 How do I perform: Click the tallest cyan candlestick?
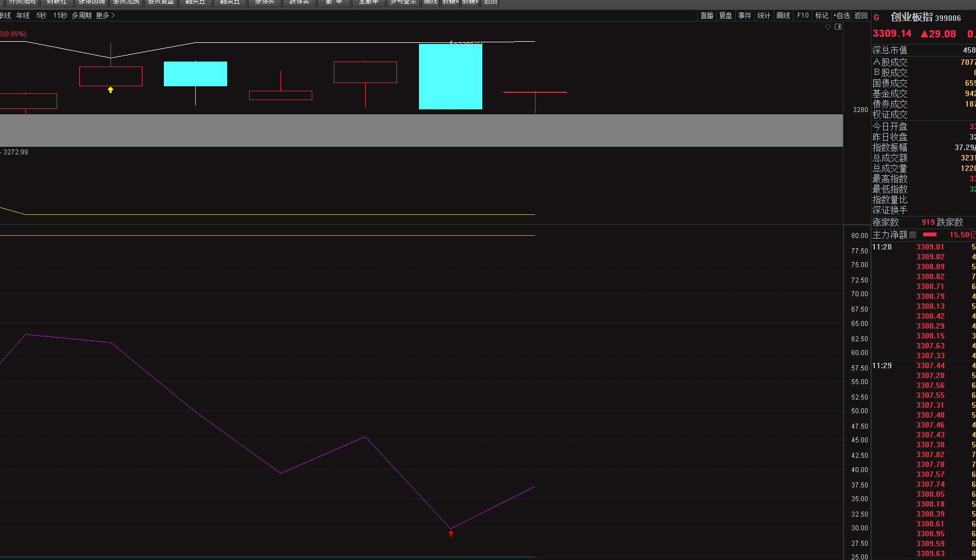450,76
